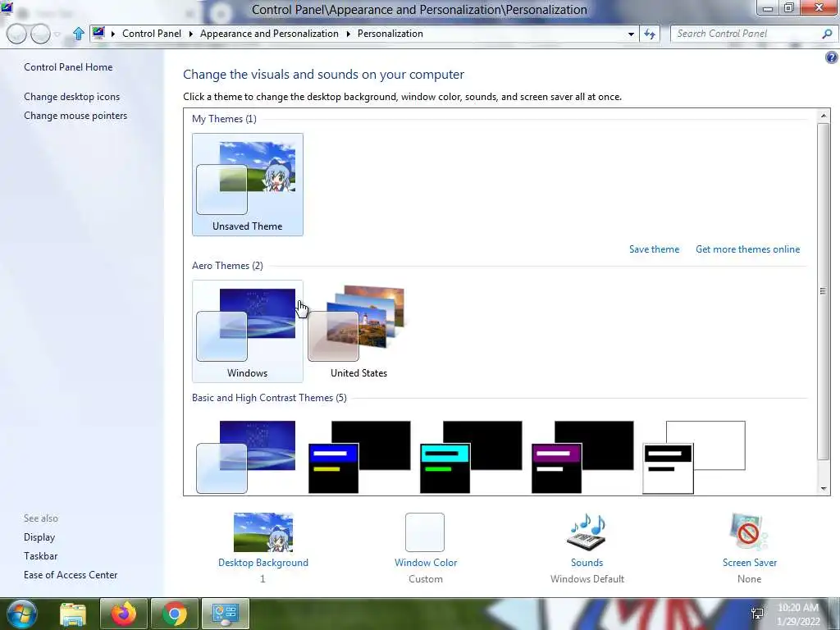Click the Up arrow navigation icon
The image size is (840, 630).
point(78,34)
